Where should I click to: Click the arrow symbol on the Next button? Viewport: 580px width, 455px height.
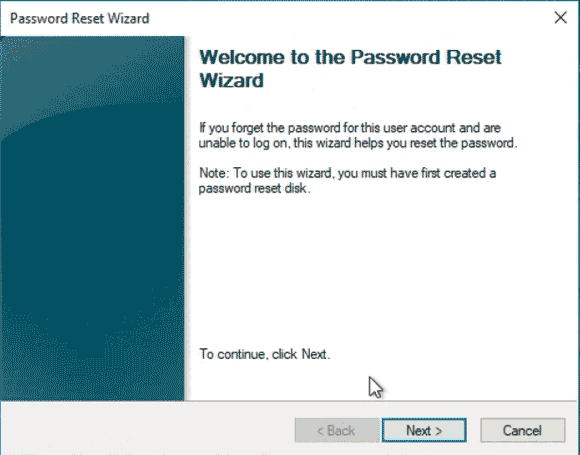438,431
